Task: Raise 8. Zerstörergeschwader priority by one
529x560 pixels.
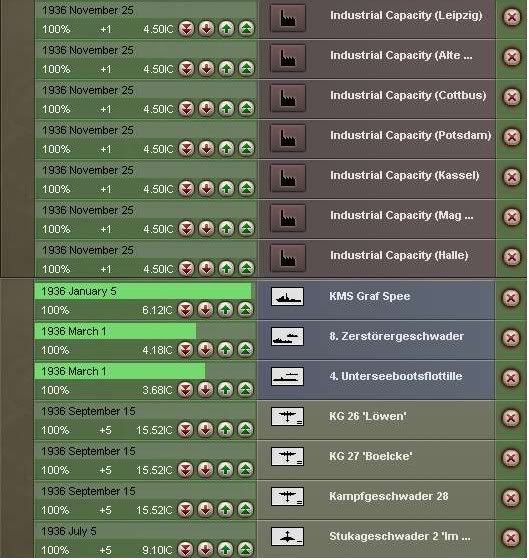Action: point(225,350)
